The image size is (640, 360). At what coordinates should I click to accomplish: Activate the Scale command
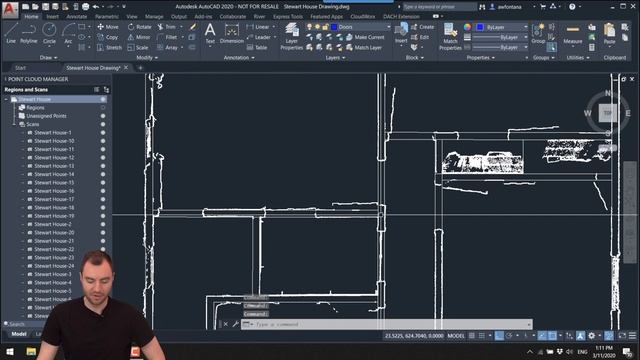coord(138,47)
